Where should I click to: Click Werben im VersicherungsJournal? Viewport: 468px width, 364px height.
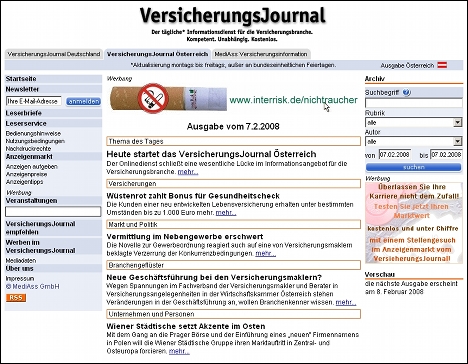click(x=40, y=246)
